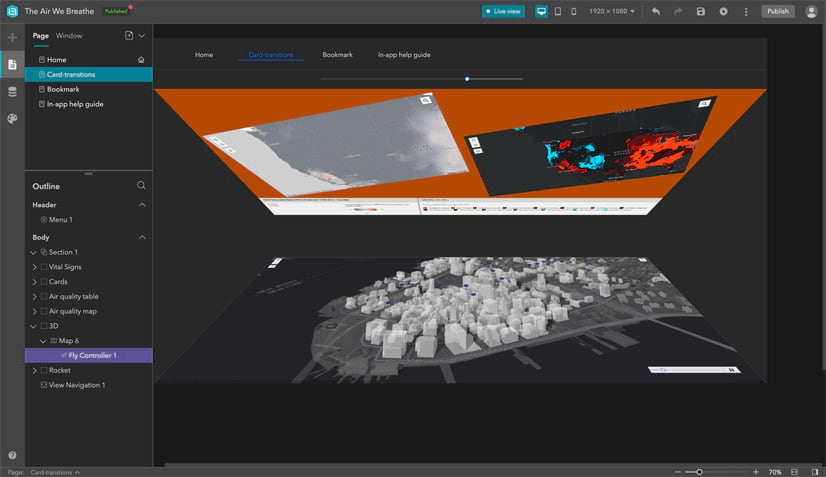Switch to tablet device view
The height and width of the screenshot is (477, 826).
pos(557,11)
